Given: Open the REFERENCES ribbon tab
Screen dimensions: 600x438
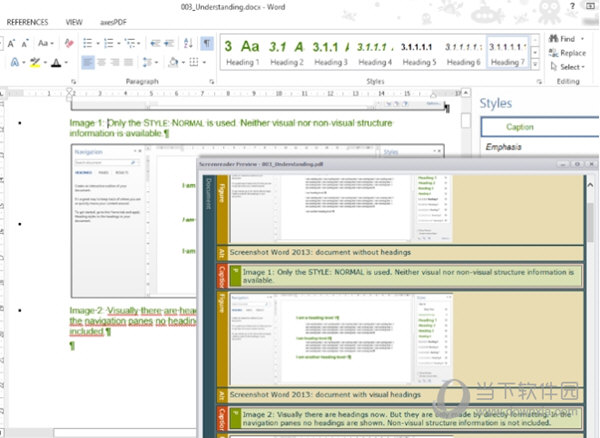Looking at the screenshot, I should [28, 22].
